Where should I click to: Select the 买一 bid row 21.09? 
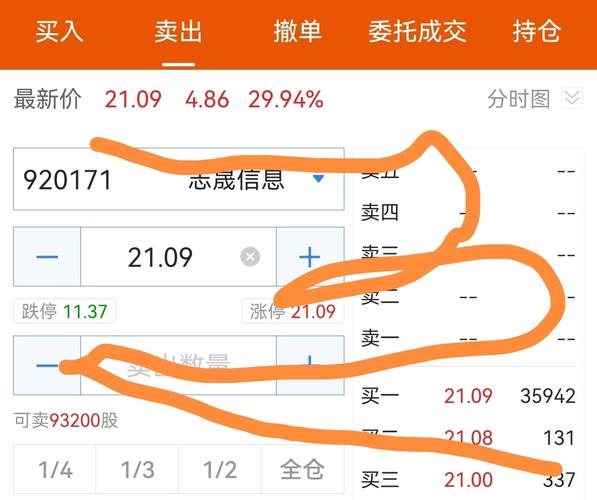tap(468, 396)
